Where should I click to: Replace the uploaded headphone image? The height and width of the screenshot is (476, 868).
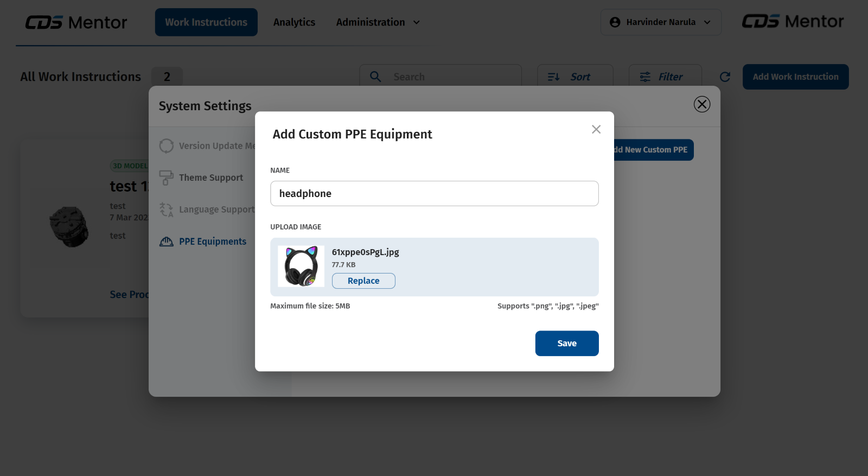click(363, 281)
